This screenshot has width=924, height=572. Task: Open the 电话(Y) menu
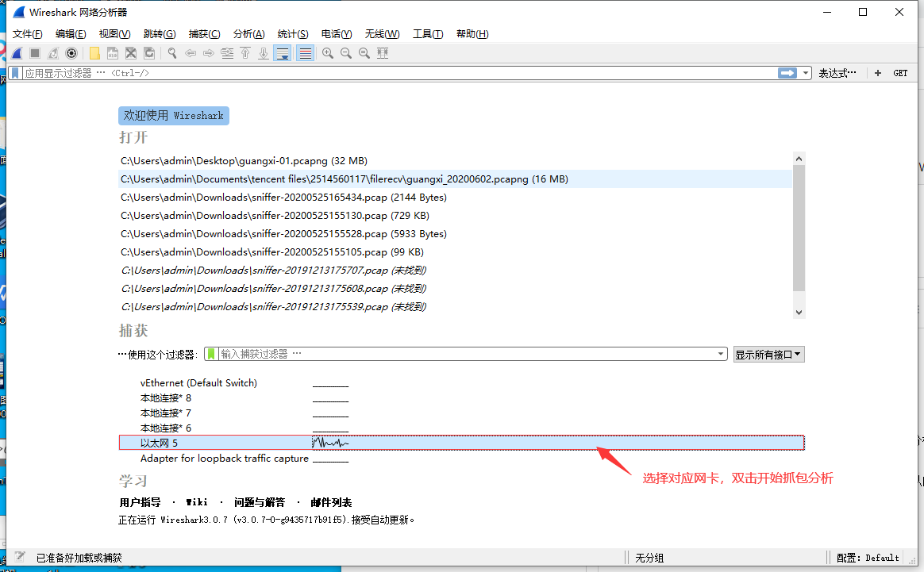tap(337, 34)
